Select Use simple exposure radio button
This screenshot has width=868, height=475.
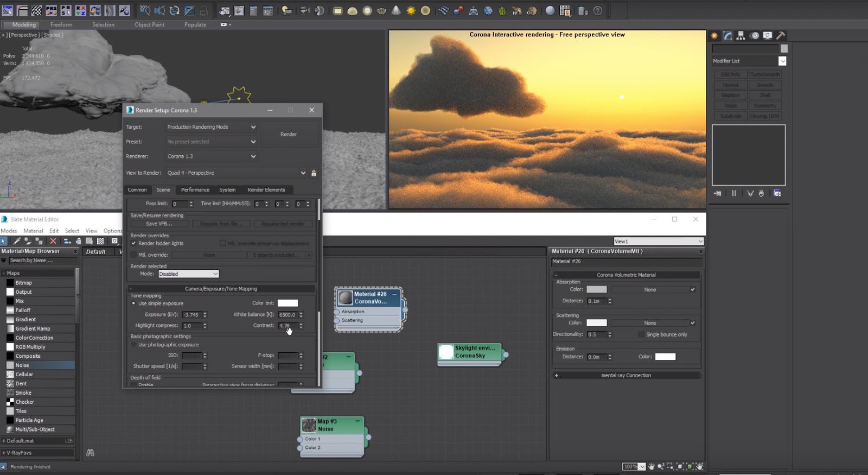[133, 303]
